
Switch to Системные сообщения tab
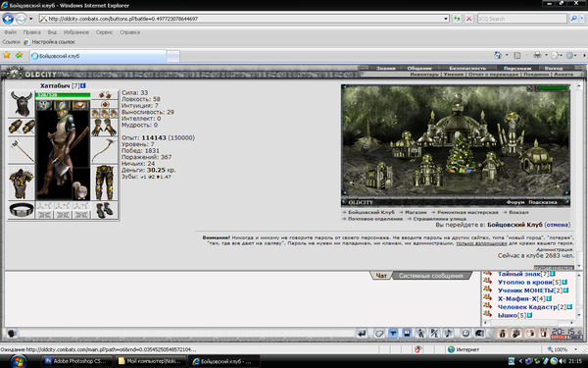tap(431, 276)
